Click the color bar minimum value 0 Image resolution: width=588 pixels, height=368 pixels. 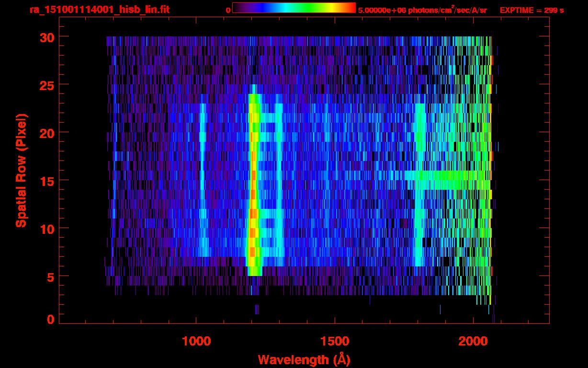click(228, 10)
